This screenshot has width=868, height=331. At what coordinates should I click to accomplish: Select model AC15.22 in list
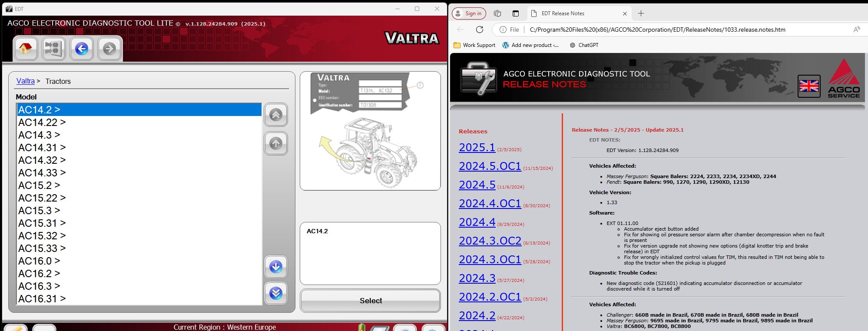tap(139, 198)
